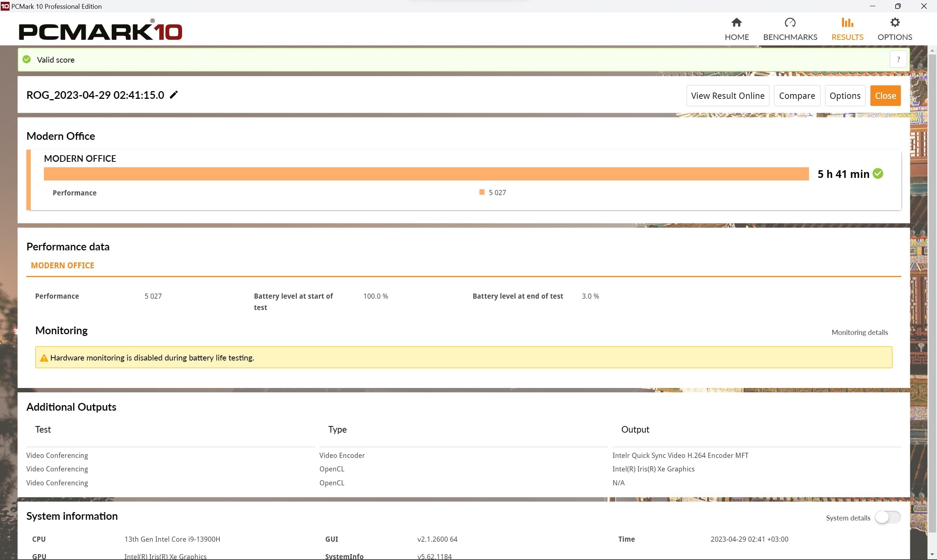937x560 pixels.
Task: Select the MODERN OFFICE performance data tab
Action: point(63,265)
